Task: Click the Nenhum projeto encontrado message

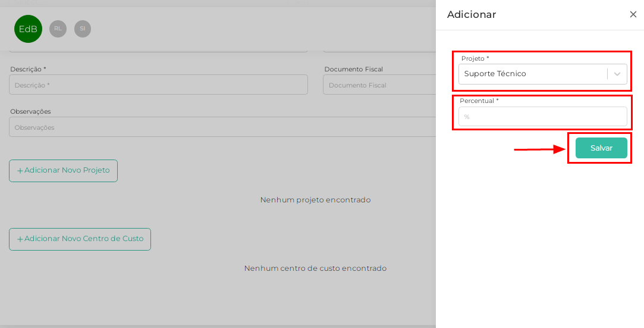Action: coord(315,200)
